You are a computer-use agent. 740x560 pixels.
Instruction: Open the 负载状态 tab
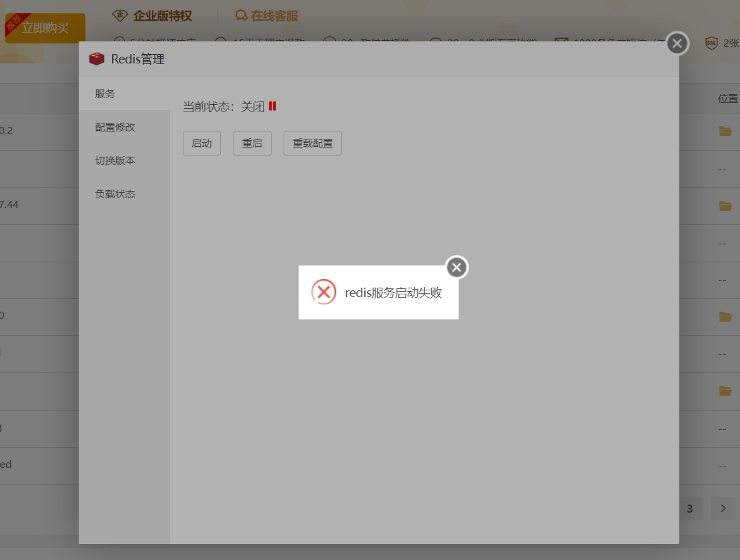tap(125, 194)
